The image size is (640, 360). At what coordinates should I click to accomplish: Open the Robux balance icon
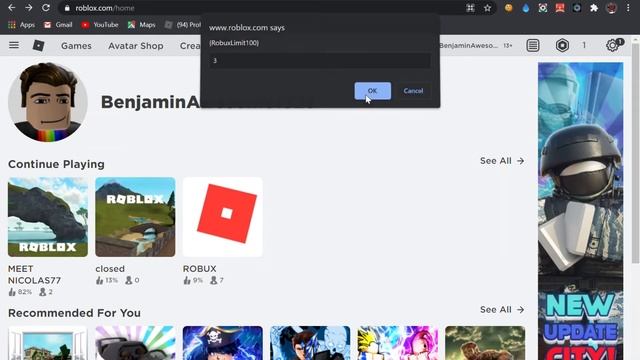click(x=562, y=45)
